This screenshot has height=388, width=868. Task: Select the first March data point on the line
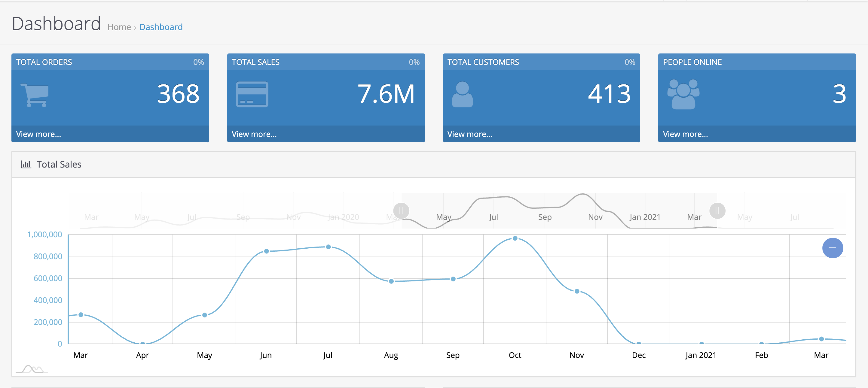click(81, 315)
